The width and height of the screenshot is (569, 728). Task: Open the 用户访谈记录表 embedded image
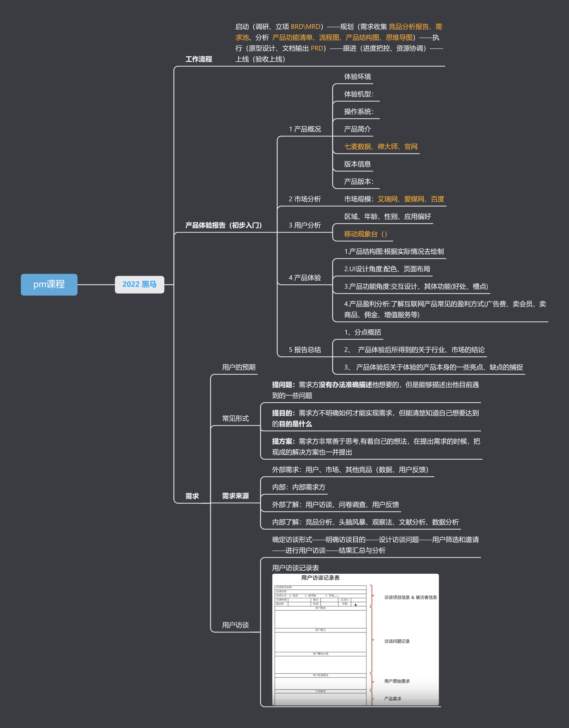355,639
